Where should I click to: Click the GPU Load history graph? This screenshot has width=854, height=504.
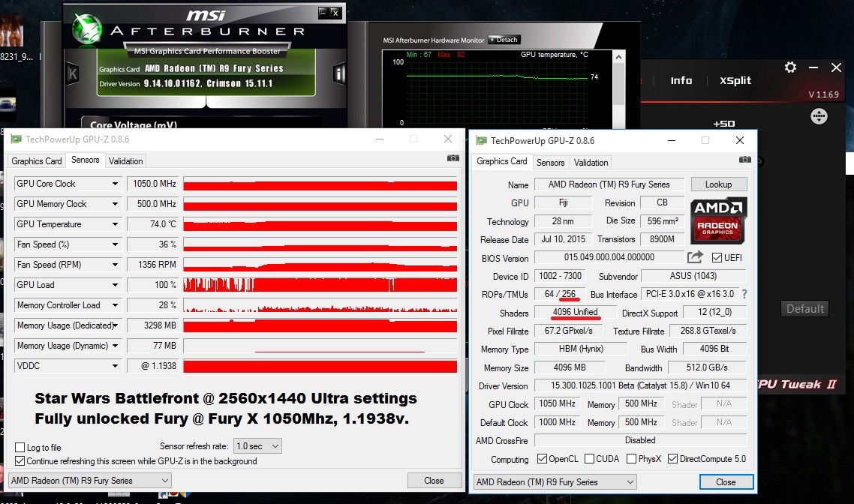[x=320, y=285]
